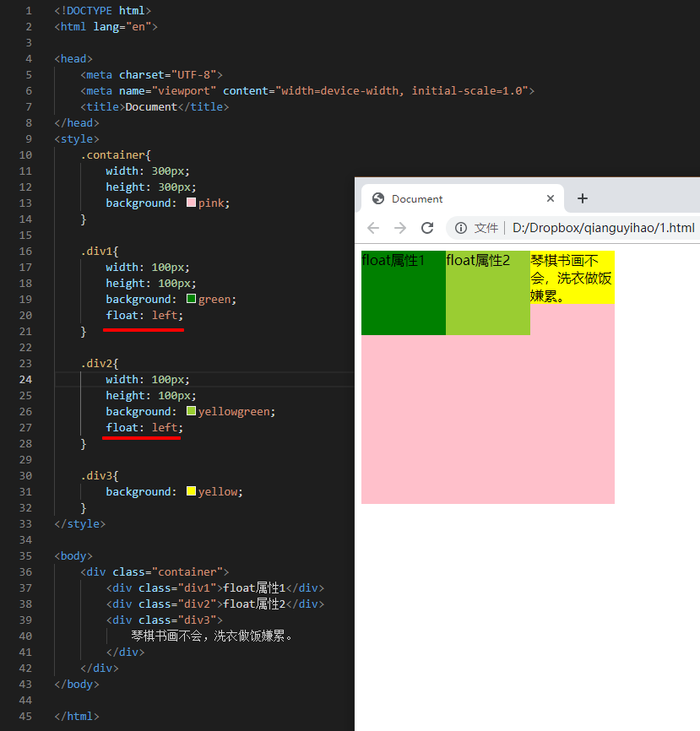Click the div class="div2" line
This screenshot has height=731, width=700.
pyautogui.click(x=215, y=604)
